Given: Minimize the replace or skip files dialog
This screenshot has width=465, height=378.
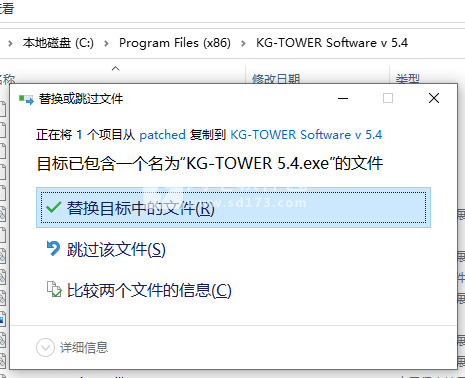Looking at the screenshot, I should click(x=343, y=98).
